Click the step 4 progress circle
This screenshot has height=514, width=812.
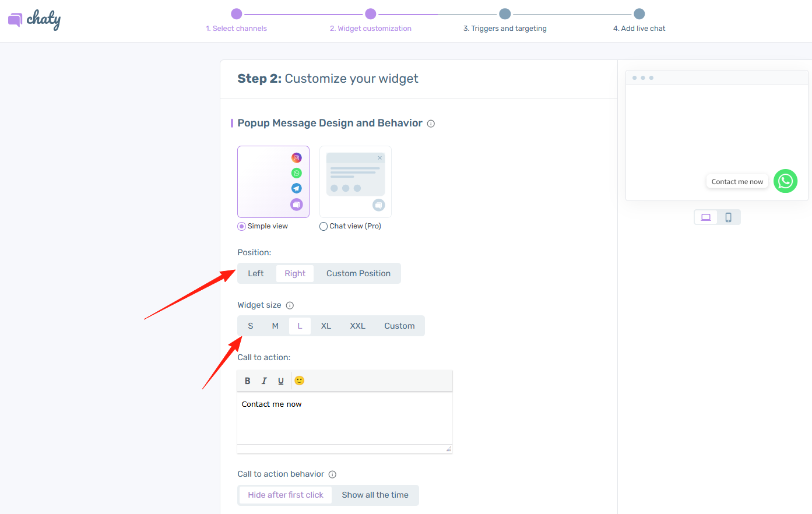(x=639, y=14)
